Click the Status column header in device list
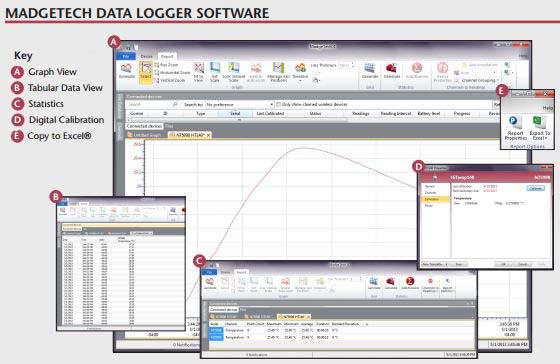 click(x=315, y=113)
